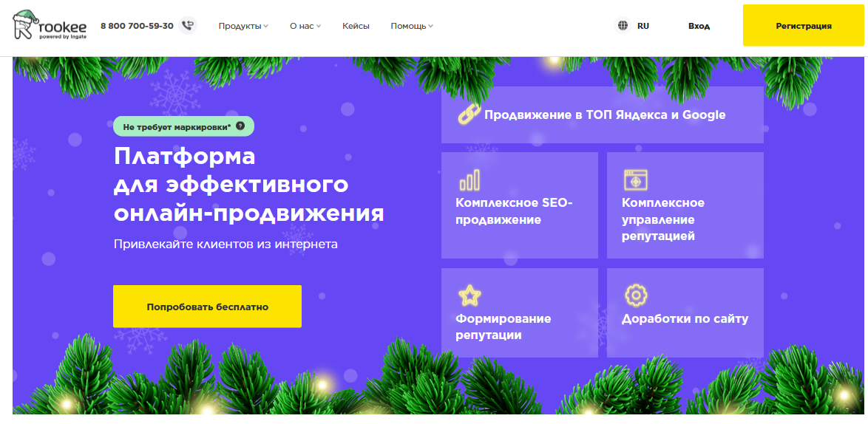Click the star icon
Image resolution: width=868 pixels, height=424 pixels.
click(469, 295)
